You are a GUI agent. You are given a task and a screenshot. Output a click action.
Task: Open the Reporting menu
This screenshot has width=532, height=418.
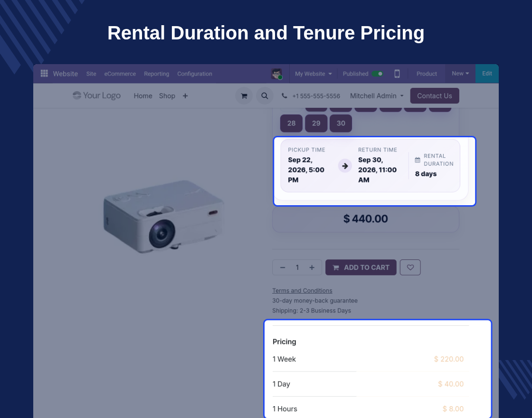point(156,74)
